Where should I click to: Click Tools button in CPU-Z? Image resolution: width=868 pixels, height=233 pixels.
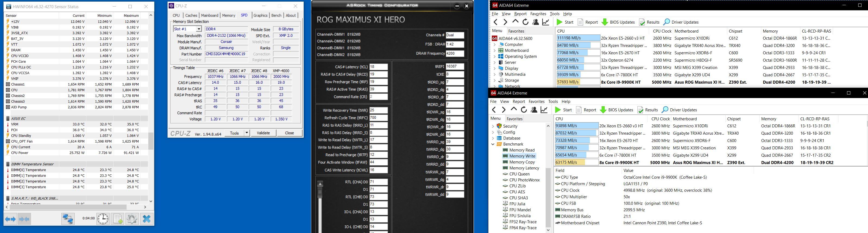[x=235, y=133]
